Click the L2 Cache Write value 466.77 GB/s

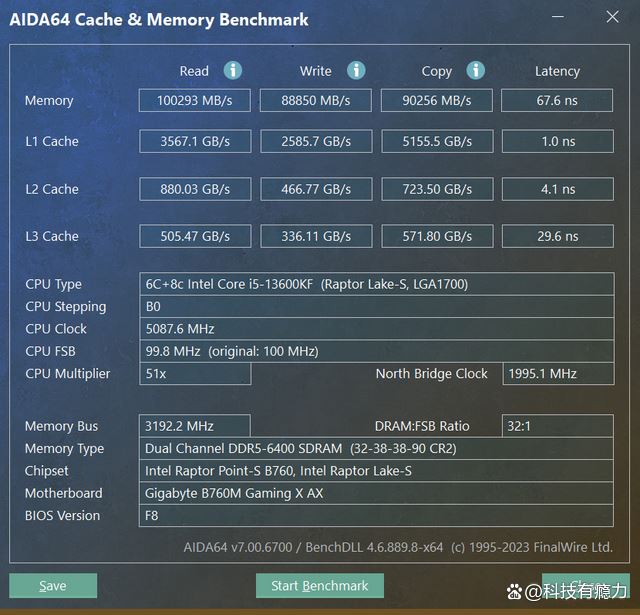(x=316, y=189)
